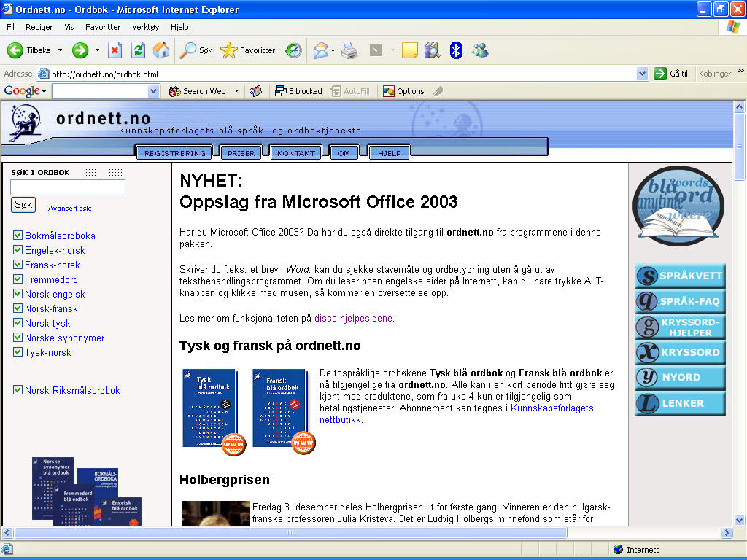747x560 pixels.
Task: Uncheck the Engelsk-norsk checkbox
Action: (18, 250)
